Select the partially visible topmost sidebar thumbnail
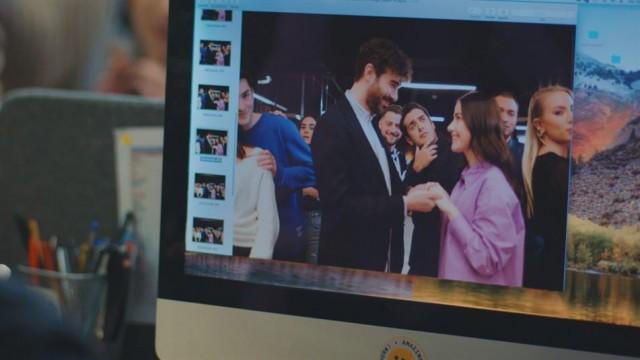This screenshot has height=360, width=640. tap(217, 16)
